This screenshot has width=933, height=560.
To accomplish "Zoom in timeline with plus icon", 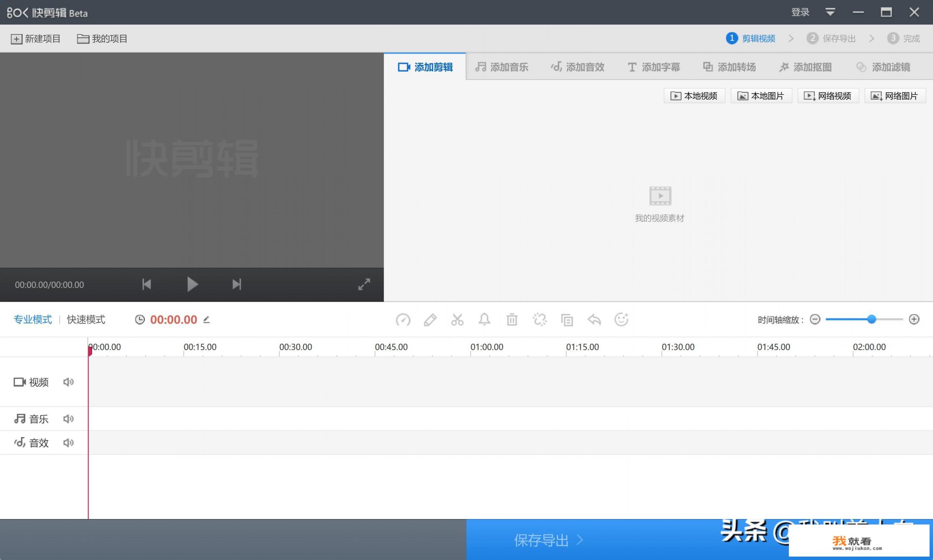I will point(914,319).
